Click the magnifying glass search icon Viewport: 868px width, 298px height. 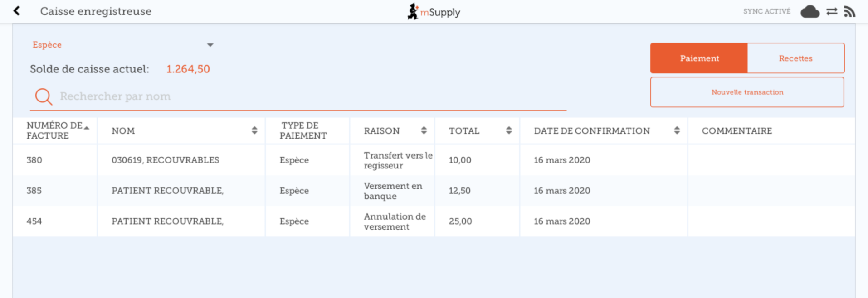click(x=44, y=96)
